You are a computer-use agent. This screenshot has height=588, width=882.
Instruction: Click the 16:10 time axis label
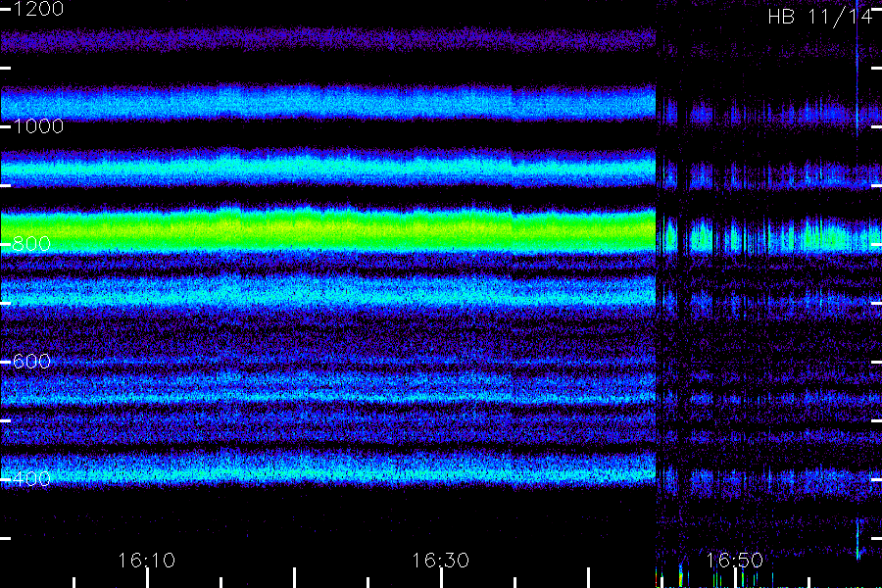(x=147, y=561)
